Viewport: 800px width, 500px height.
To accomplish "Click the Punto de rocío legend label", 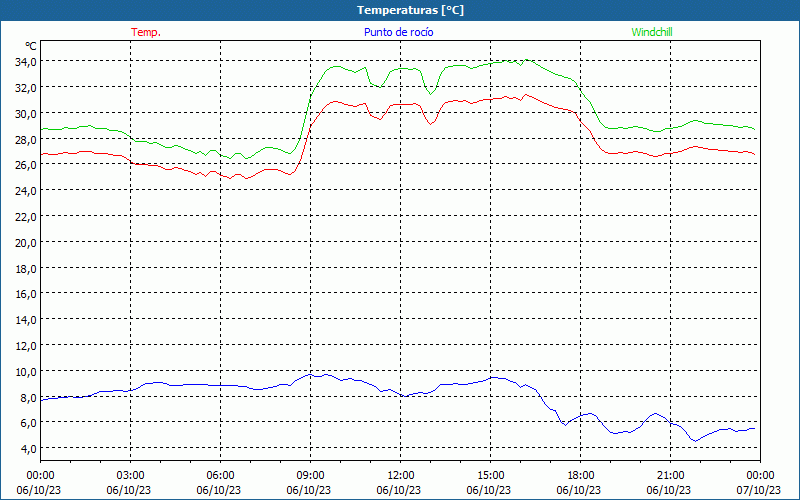I will (398, 32).
